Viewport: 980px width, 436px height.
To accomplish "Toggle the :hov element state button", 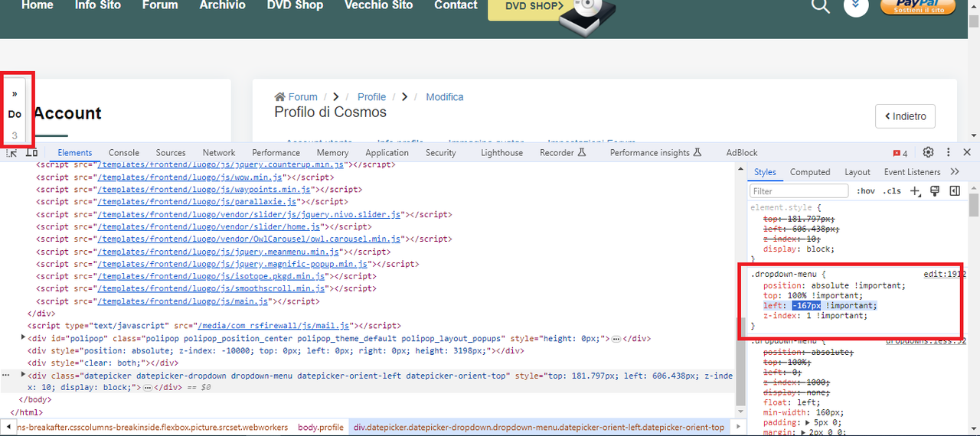I will (865, 191).
